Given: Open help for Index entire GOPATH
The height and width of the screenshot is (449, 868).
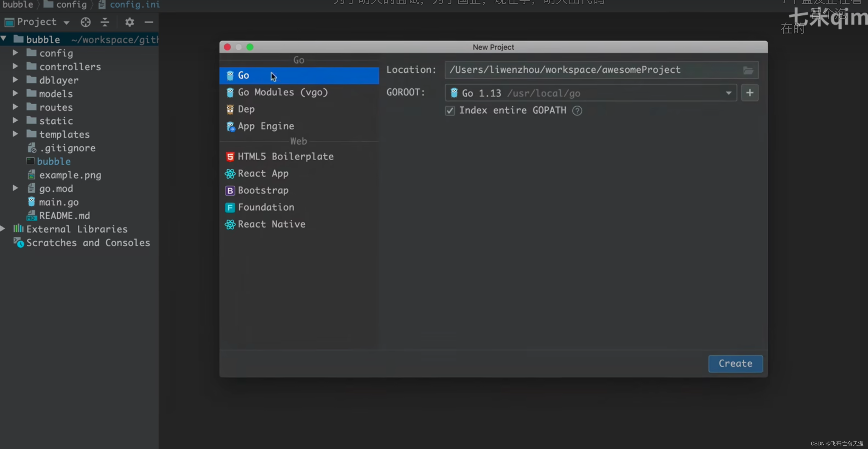Looking at the screenshot, I should point(577,111).
